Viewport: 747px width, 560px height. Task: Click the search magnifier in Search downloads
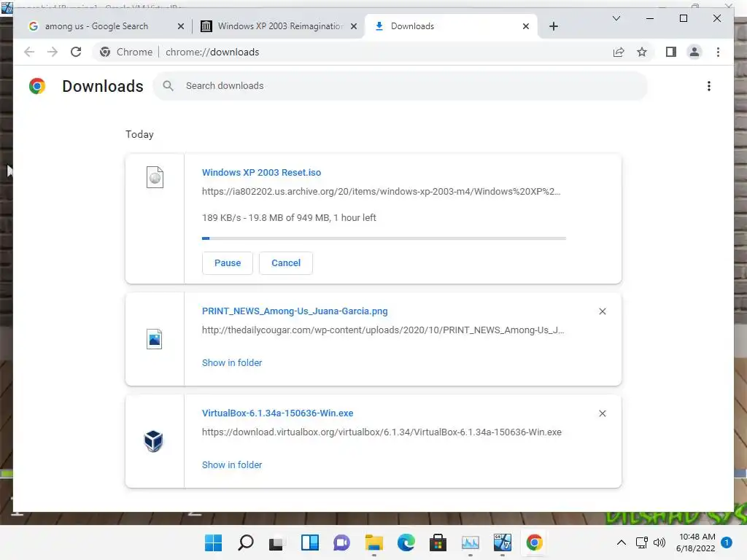169,86
